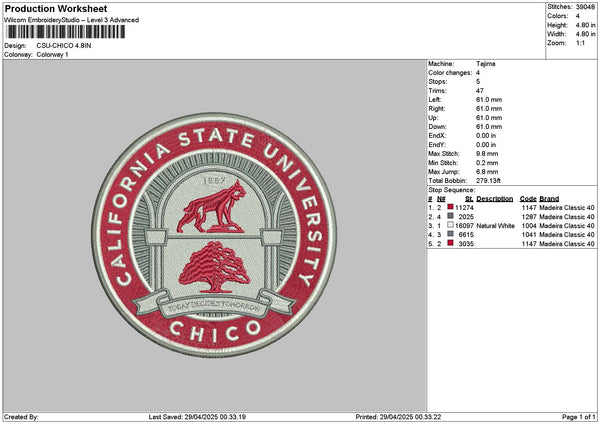Viewport: 600px width, 424px height.
Task: Click 'Wilcom EmbroideryStudio – Level 3 Advanced' text
Action: tap(72, 20)
